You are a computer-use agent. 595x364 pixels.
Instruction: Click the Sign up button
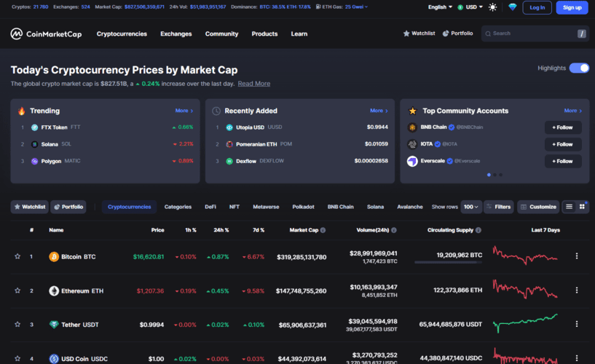[572, 7]
